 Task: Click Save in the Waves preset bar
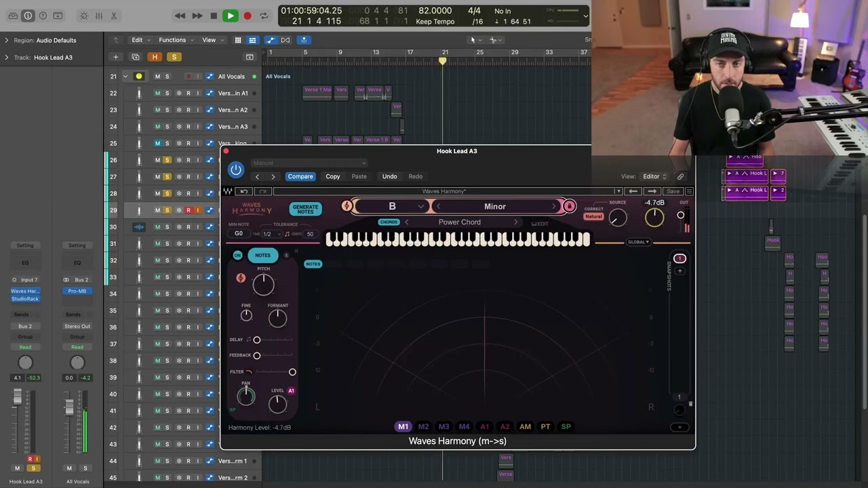tap(673, 192)
